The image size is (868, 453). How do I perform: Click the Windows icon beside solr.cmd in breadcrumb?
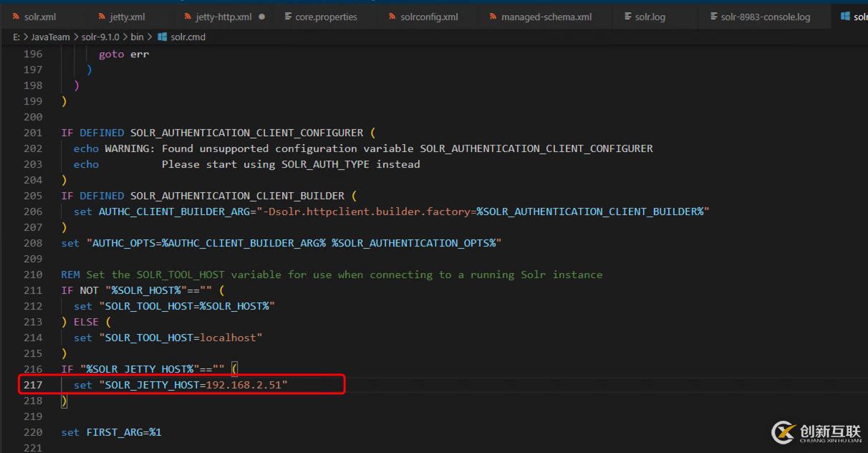tap(162, 37)
